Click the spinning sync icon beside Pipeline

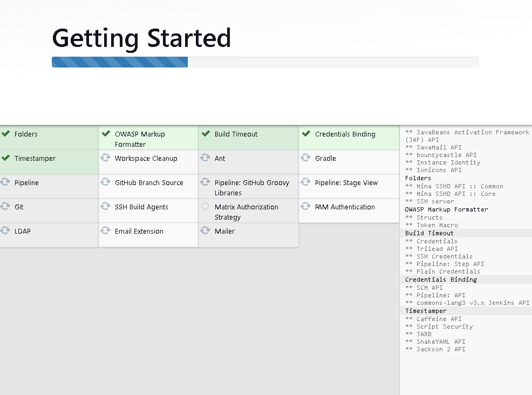[6, 182]
